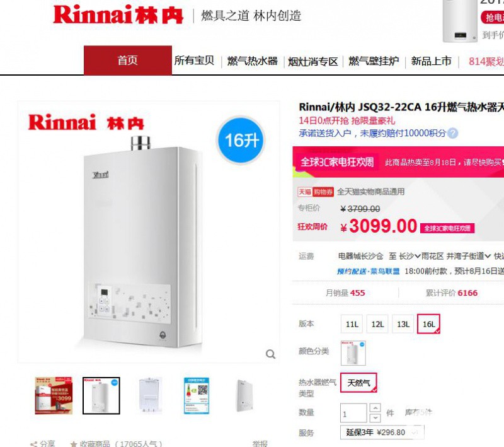This screenshot has width=504, height=447.
Task: Choose the 天然气 gas type option
Action: pyautogui.click(x=358, y=383)
